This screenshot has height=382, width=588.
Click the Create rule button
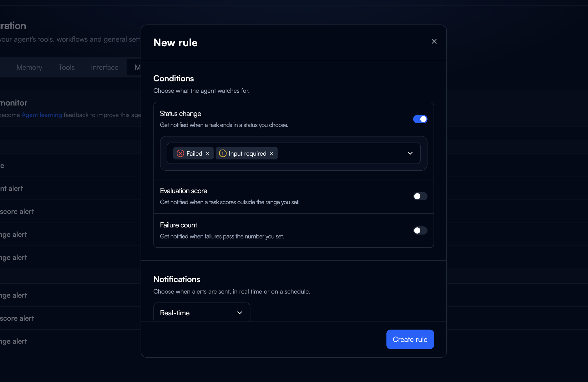pos(410,339)
